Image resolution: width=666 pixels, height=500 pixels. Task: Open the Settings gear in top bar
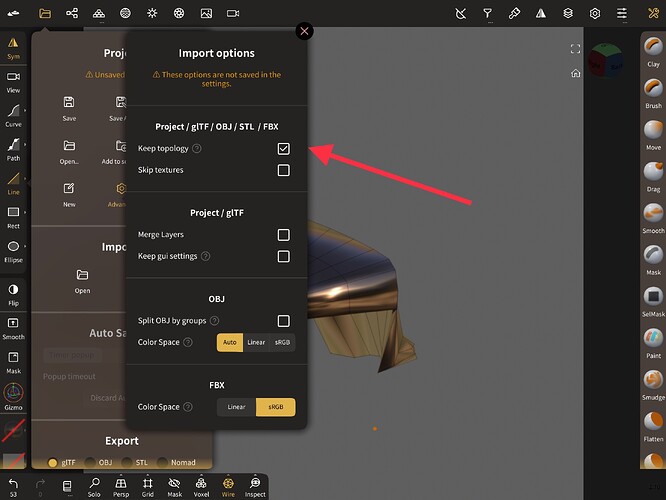click(x=595, y=14)
